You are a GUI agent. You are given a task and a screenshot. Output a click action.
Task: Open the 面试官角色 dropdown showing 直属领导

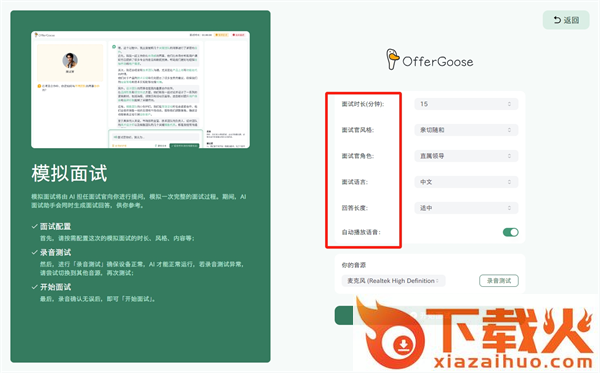point(466,156)
